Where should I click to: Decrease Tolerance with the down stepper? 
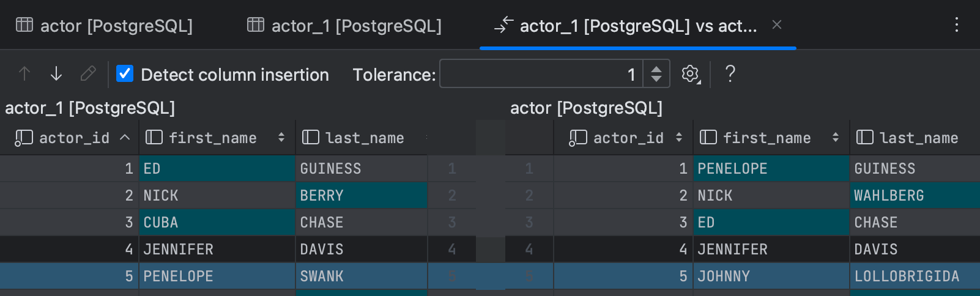pos(656,79)
